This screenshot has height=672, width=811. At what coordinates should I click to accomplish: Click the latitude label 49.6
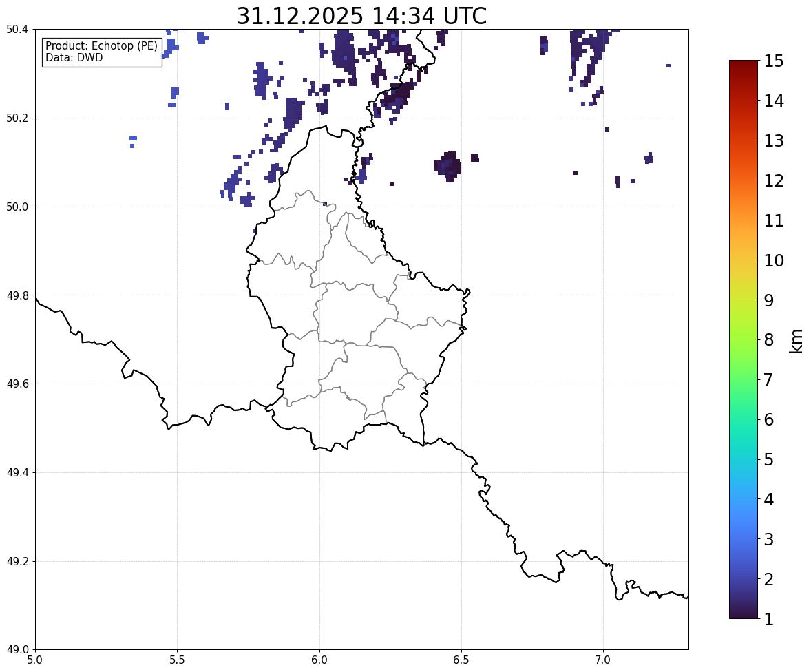click(x=17, y=384)
